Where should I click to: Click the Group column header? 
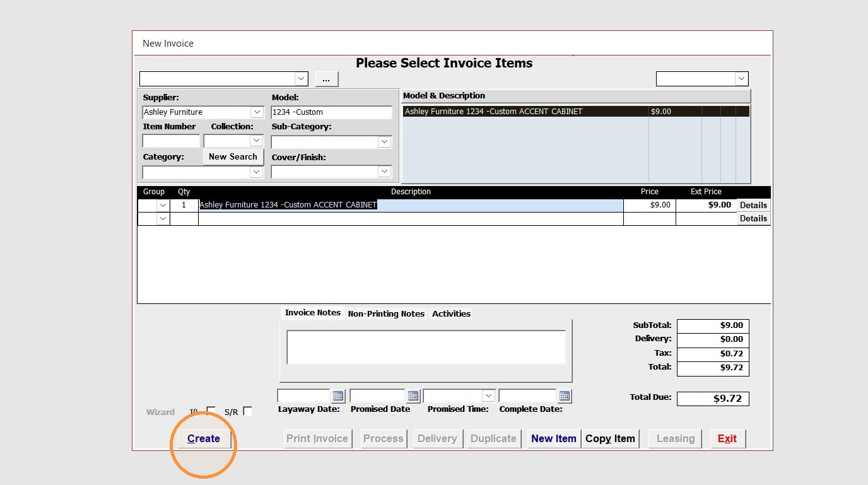coord(154,192)
